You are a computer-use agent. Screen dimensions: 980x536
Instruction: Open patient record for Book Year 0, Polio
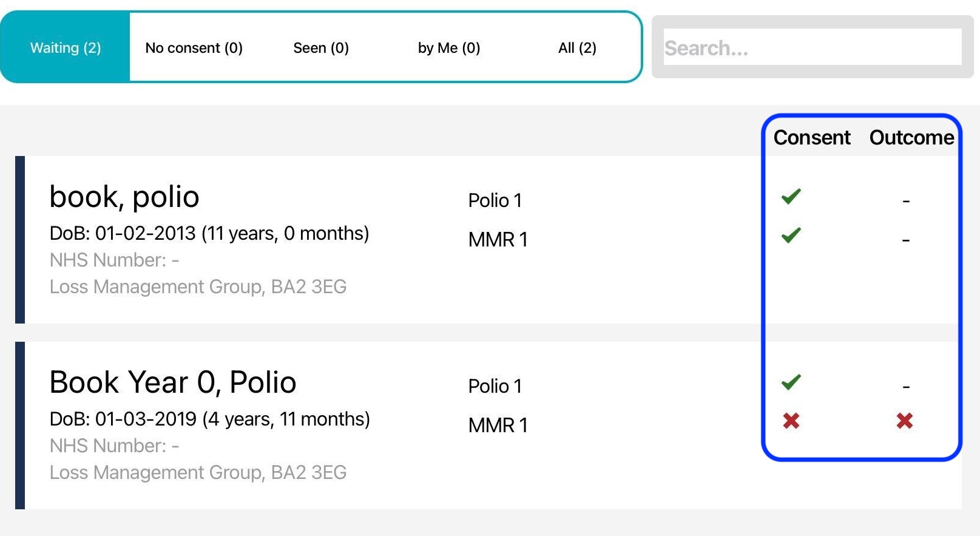tap(172, 382)
